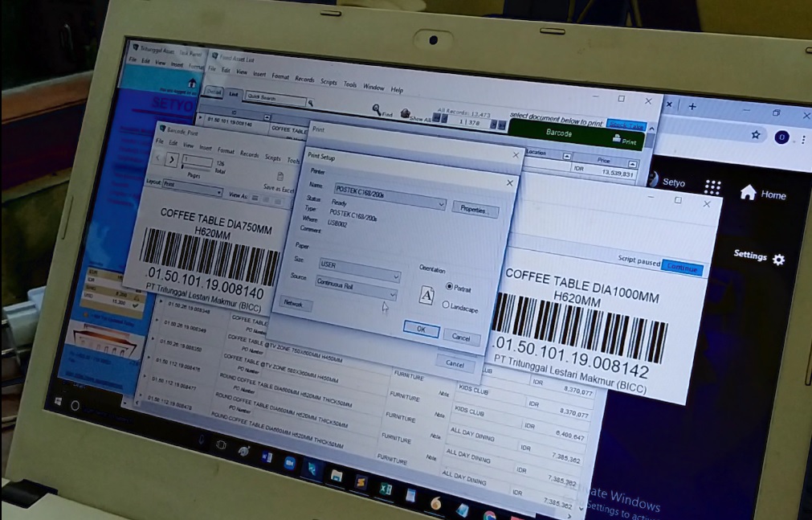Open the paper Source dropdown
Screen dimensions: 812x520
[392, 295]
